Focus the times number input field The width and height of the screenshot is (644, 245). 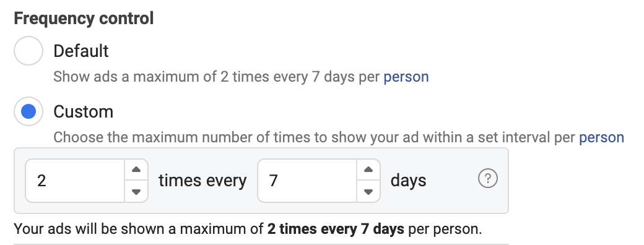tap(75, 181)
